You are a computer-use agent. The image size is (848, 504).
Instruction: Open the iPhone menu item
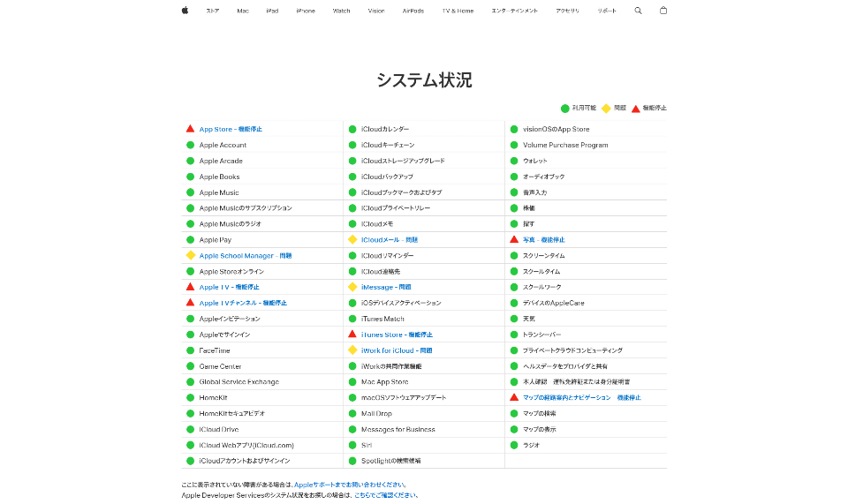pos(306,11)
